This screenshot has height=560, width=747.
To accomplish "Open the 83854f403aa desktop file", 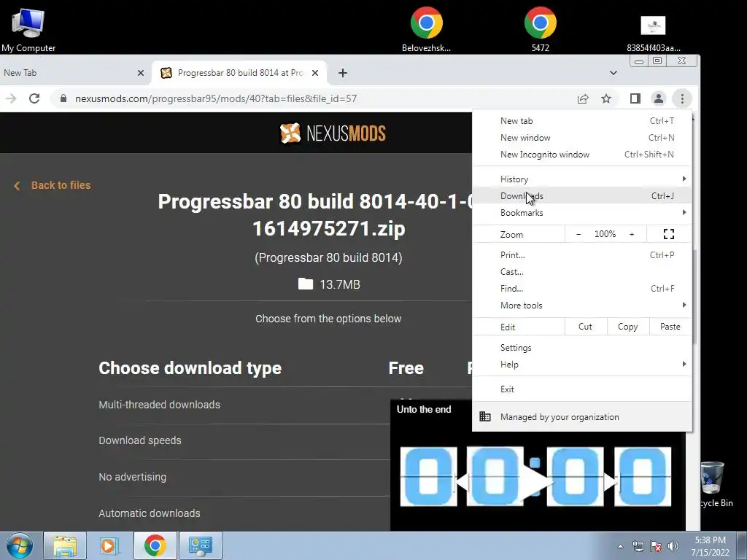I will coord(653,32).
